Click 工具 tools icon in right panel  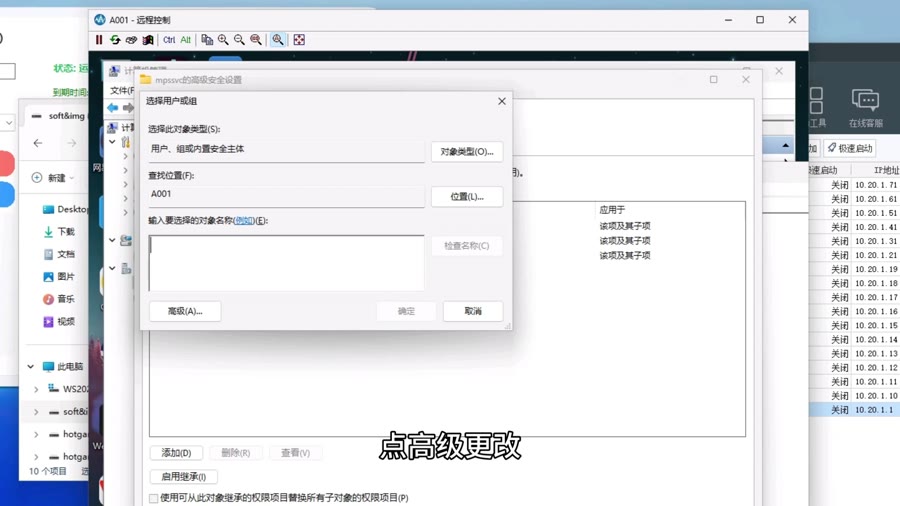coord(817,108)
